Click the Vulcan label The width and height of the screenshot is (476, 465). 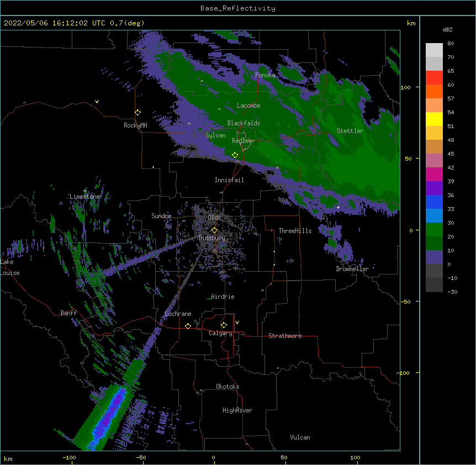click(300, 437)
